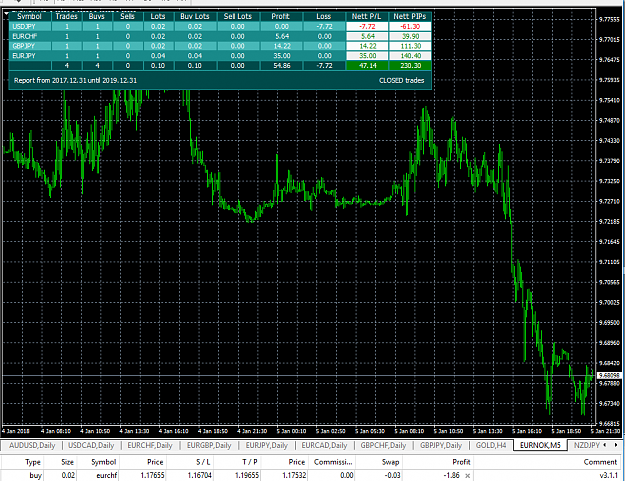Click the USDJPY Nett PIPs value -61.30
This screenshot has width=625, height=481.
tap(410, 27)
